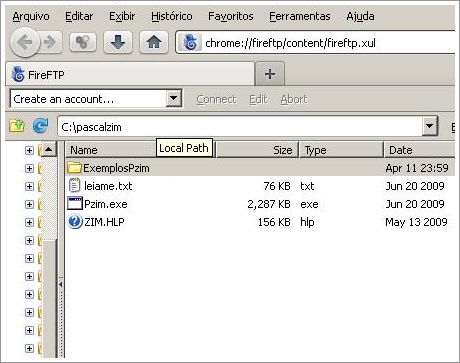Screen dimensions: 460x363
Task: Click the 'hlp' type cell
Action: click(x=307, y=222)
